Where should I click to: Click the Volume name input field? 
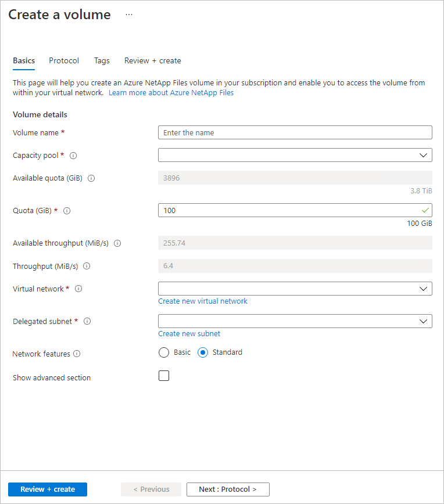pos(295,132)
